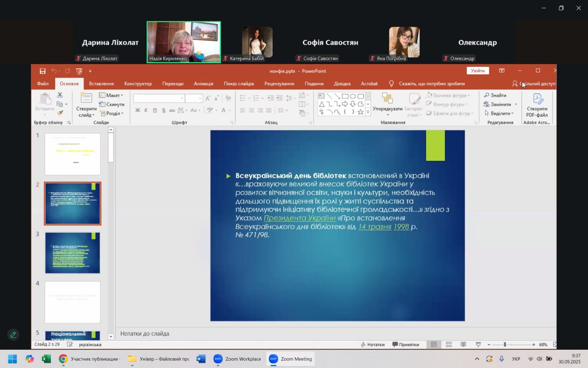588x368 pixels.
Task: Click the Знайти find button
Action: (495, 95)
